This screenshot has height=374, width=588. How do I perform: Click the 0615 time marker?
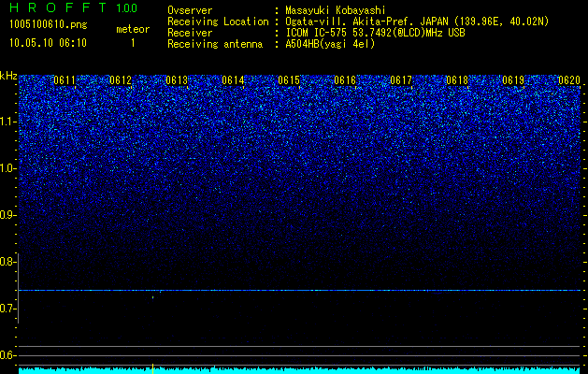click(x=289, y=80)
